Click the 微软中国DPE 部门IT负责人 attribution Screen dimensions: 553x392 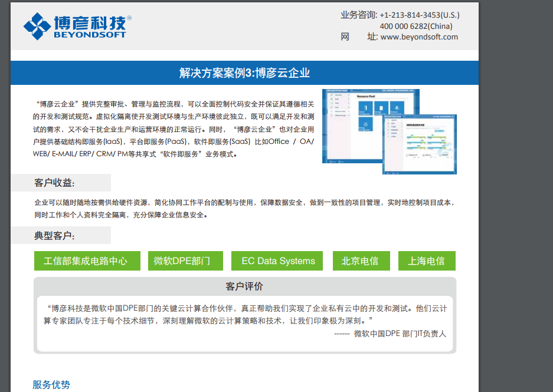[x=400, y=334]
